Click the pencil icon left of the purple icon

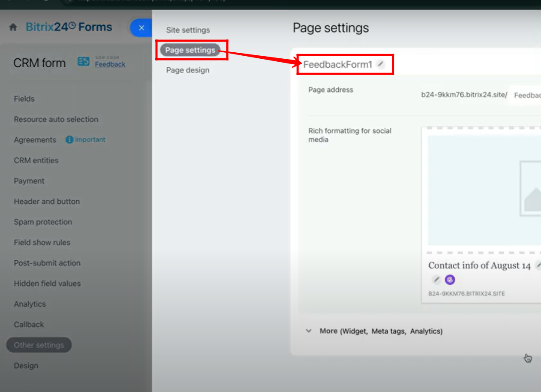tap(436, 280)
